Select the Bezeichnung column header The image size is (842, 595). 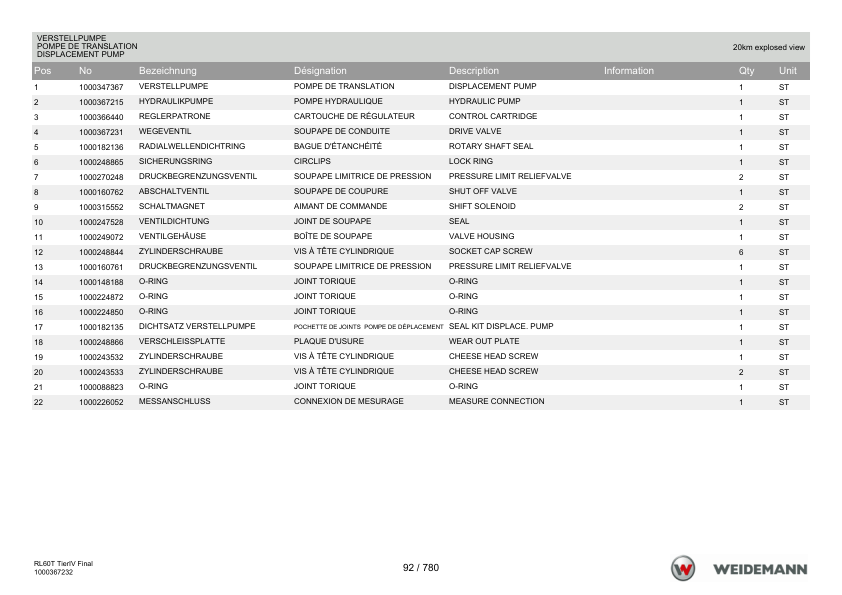pyautogui.click(x=168, y=71)
